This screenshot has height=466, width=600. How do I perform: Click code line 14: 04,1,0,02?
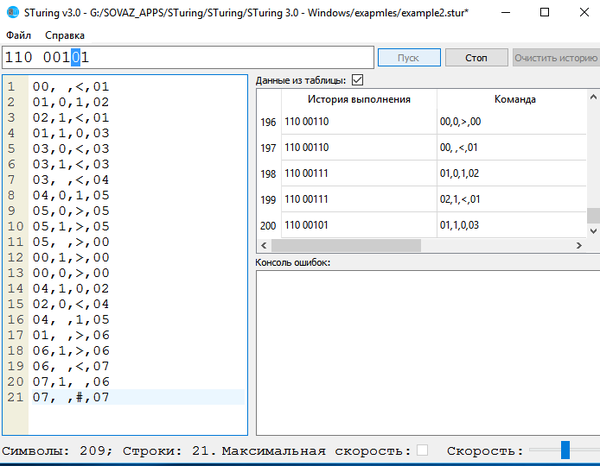[x=71, y=288]
